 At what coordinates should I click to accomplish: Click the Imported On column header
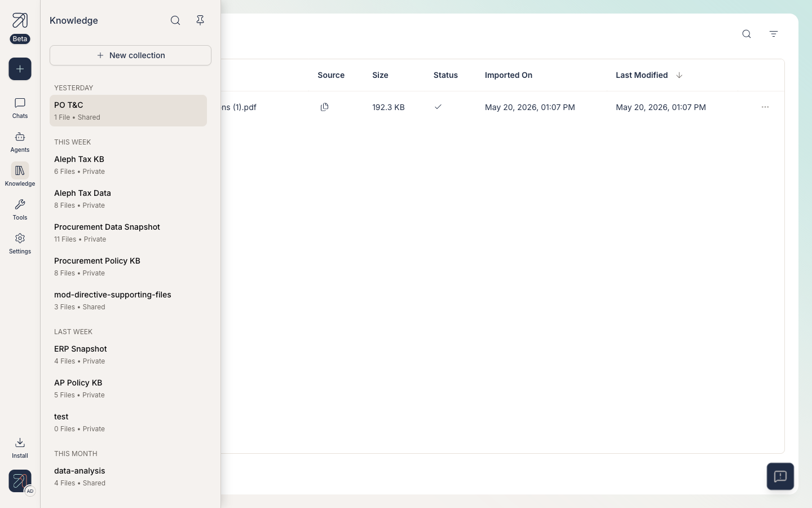point(509,75)
